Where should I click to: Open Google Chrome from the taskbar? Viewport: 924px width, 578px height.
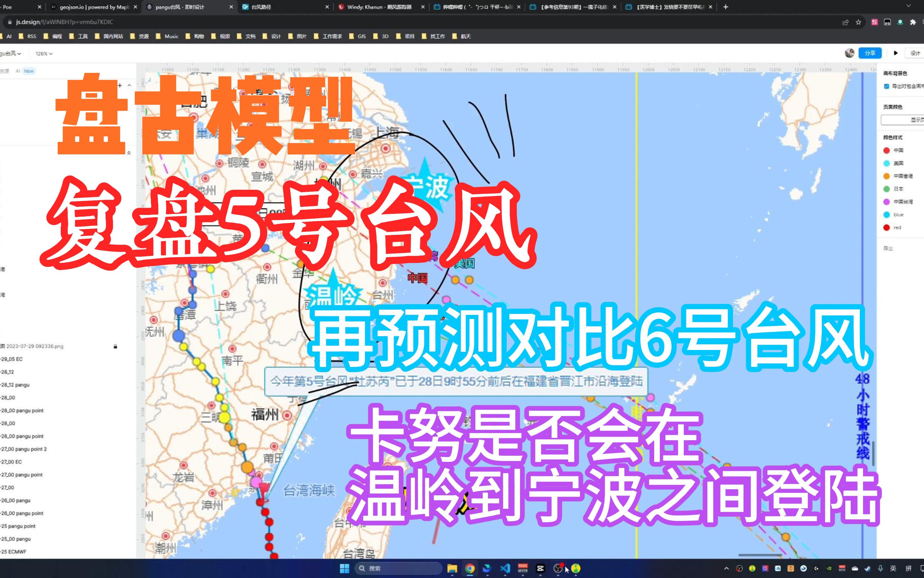pyautogui.click(x=470, y=568)
